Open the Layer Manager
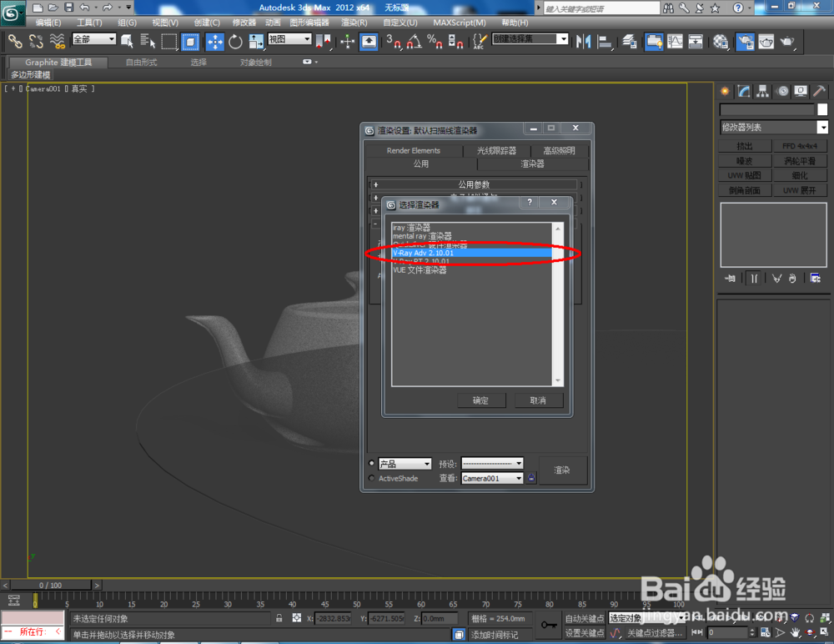Screen dimensions: 834x644 pyautogui.click(x=629, y=41)
